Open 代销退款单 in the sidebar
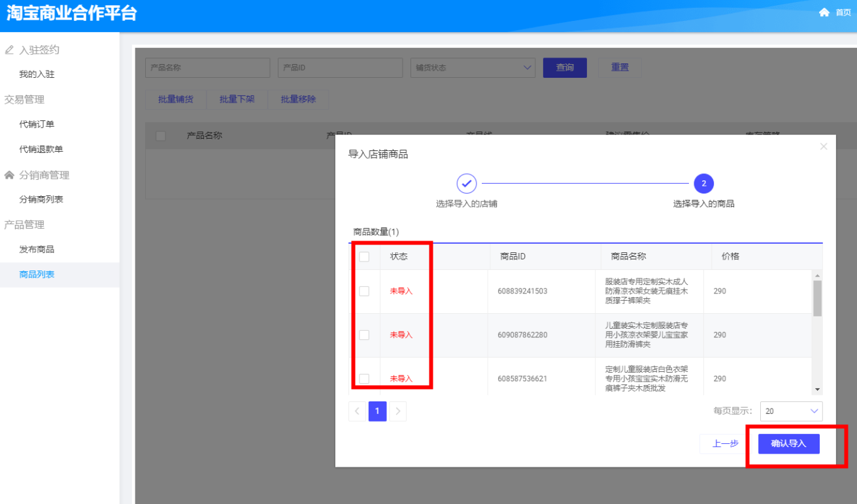857x504 pixels. 41,149
